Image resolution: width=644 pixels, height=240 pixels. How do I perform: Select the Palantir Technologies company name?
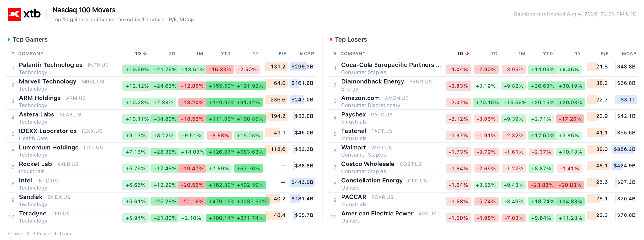[x=51, y=65]
